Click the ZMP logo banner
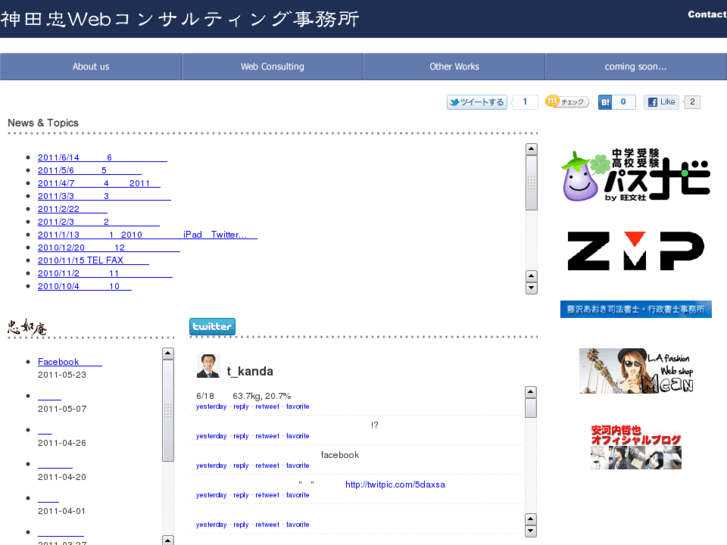This screenshot has height=545, width=727. pos(635,250)
